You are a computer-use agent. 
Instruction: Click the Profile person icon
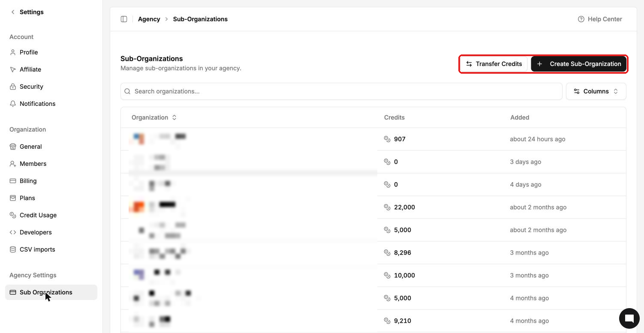coord(13,52)
